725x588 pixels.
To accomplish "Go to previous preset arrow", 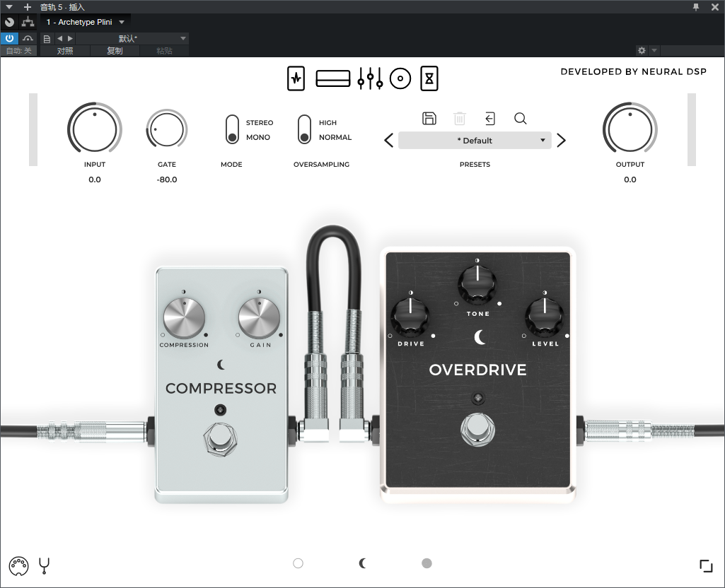I will pos(389,141).
